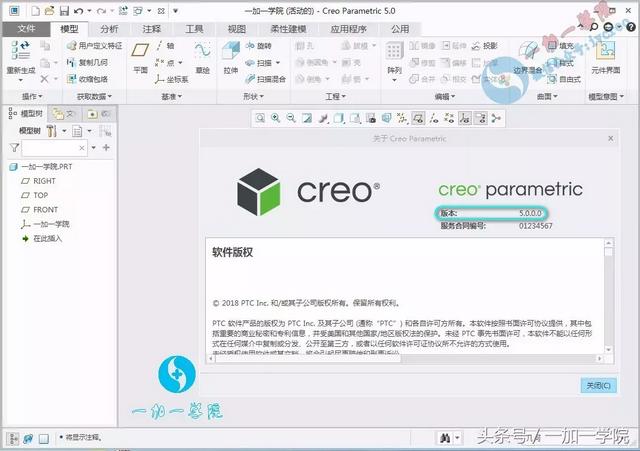Viewport: 640px width, 451px height.
Task: Click the Insert Here (在此插入) tree item
Action: coord(42,238)
